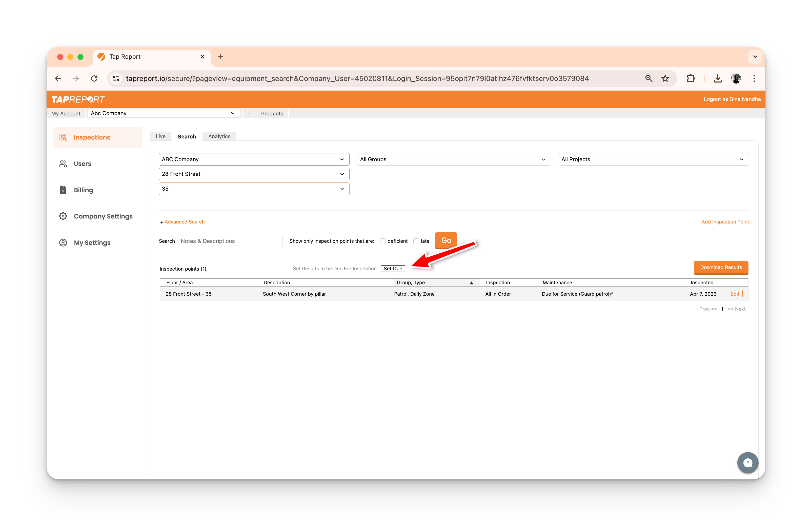Screen dimensions: 812x526
Task: Open the 28 Front Street dropdown
Action: (x=254, y=174)
